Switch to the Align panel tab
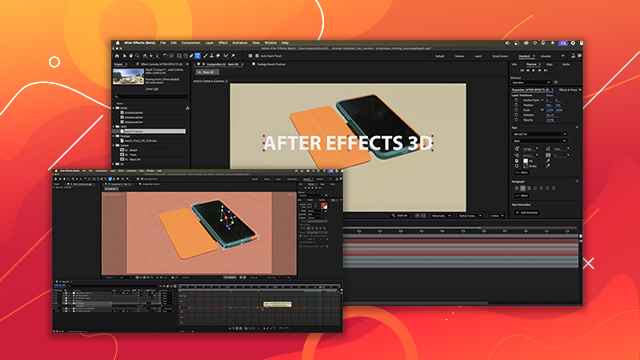 point(549,64)
